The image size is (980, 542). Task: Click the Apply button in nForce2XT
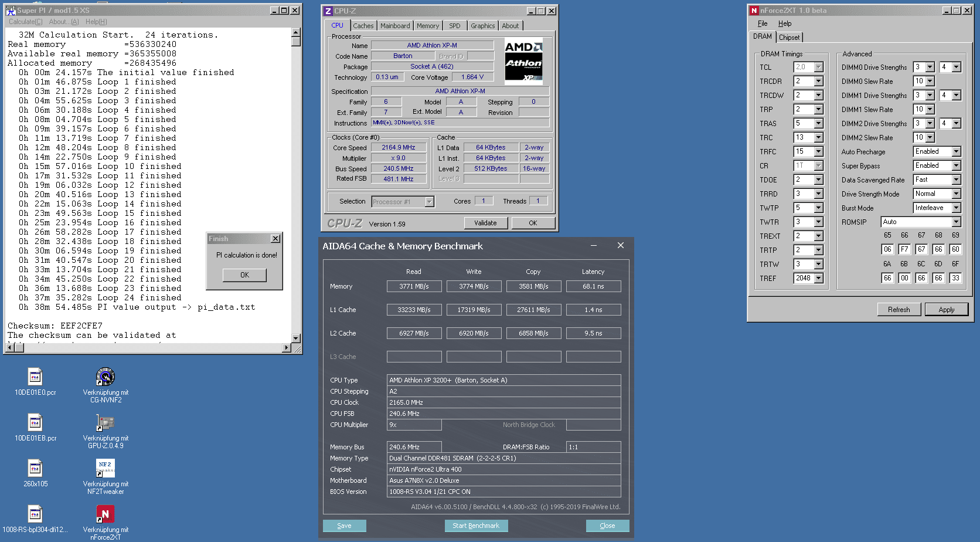946,310
